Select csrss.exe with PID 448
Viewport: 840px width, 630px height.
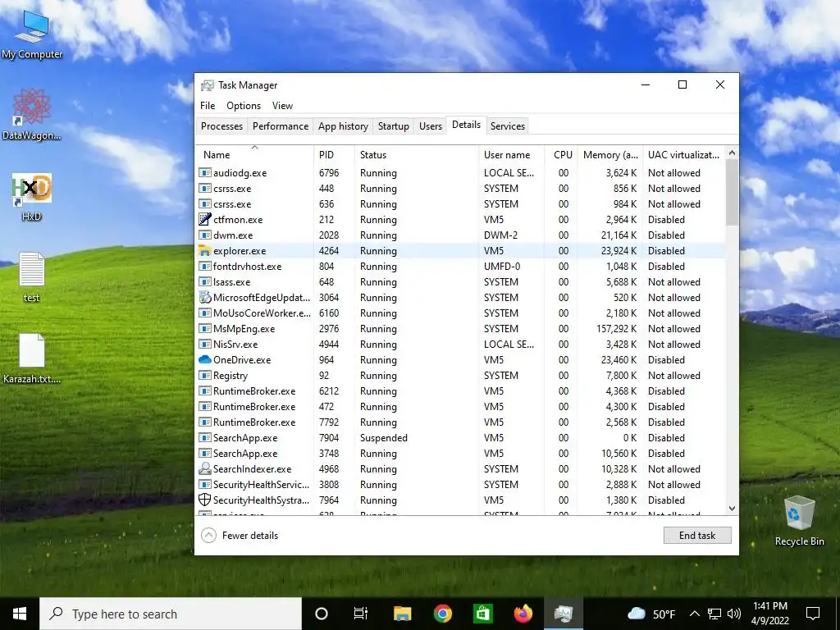point(460,189)
